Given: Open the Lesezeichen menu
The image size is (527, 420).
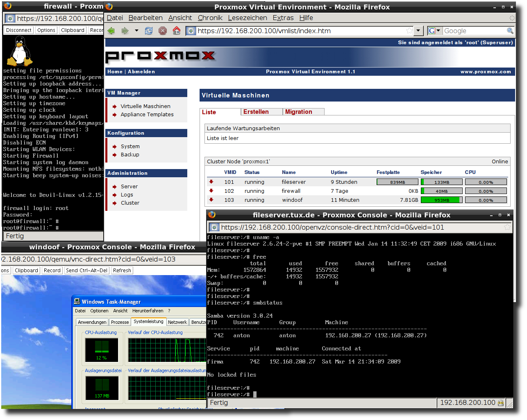Looking at the screenshot, I should pyautogui.click(x=248, y=18).
